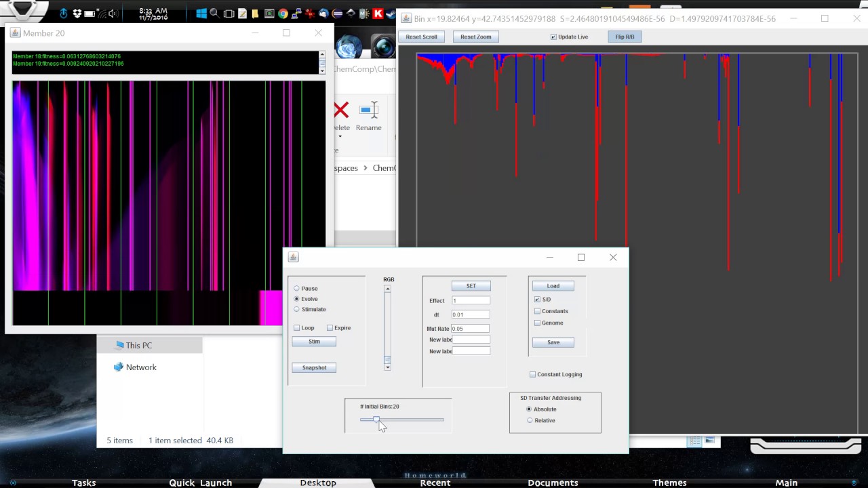Open the Quick Launch tab in bottom dock
868x488 pixels.
click(200, 483)
